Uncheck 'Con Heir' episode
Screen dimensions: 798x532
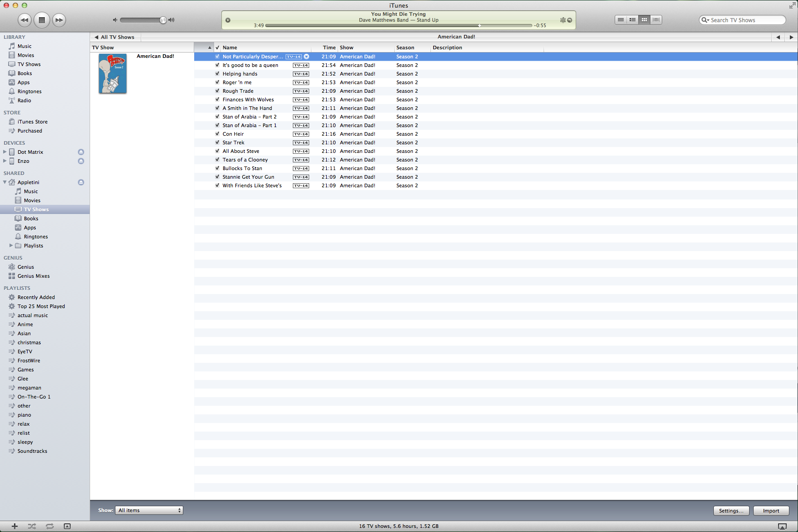point(217,134)
